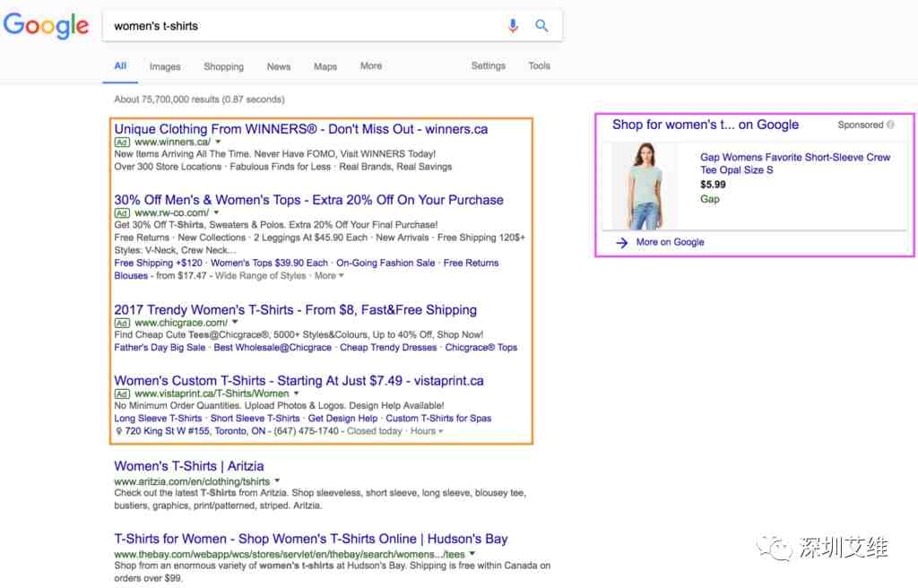Expand dropdown arrow next to www.winners.ca

tap(219, 142)
